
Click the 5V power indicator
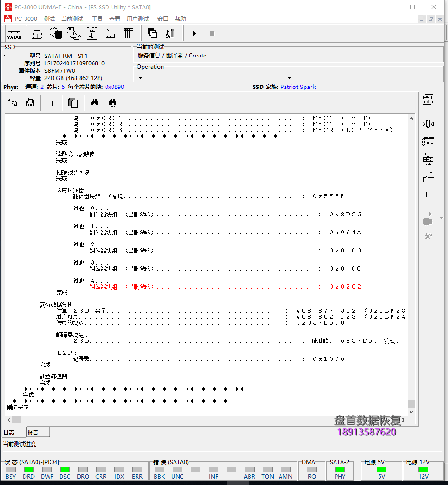pos(381,470)
